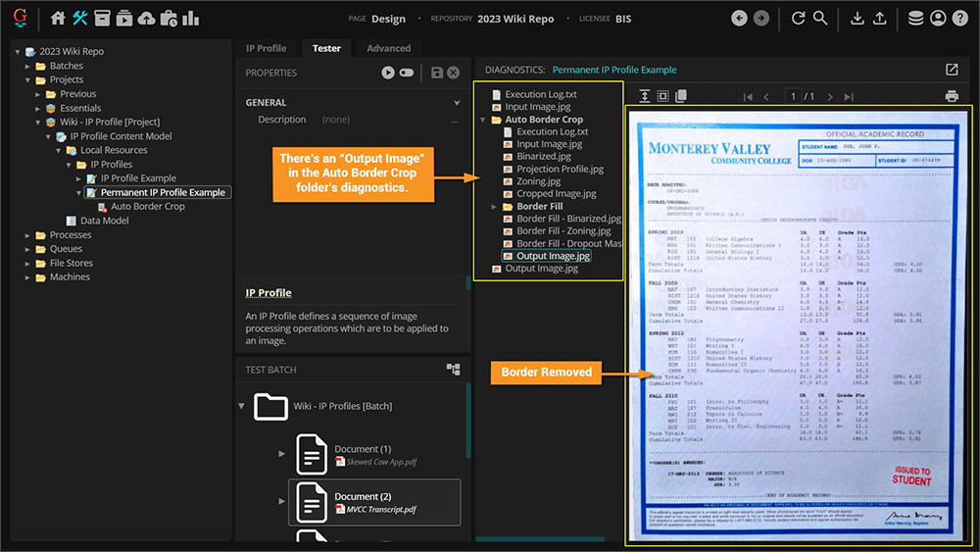Open Permanent IP Profile Example diagnostics link

point(614,70)
